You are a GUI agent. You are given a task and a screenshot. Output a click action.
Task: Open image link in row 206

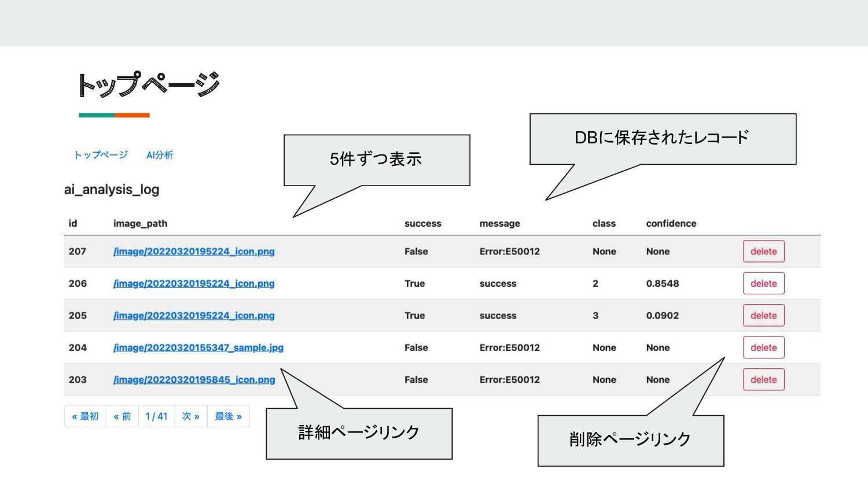pyautogui.click(x=194, y=283)
